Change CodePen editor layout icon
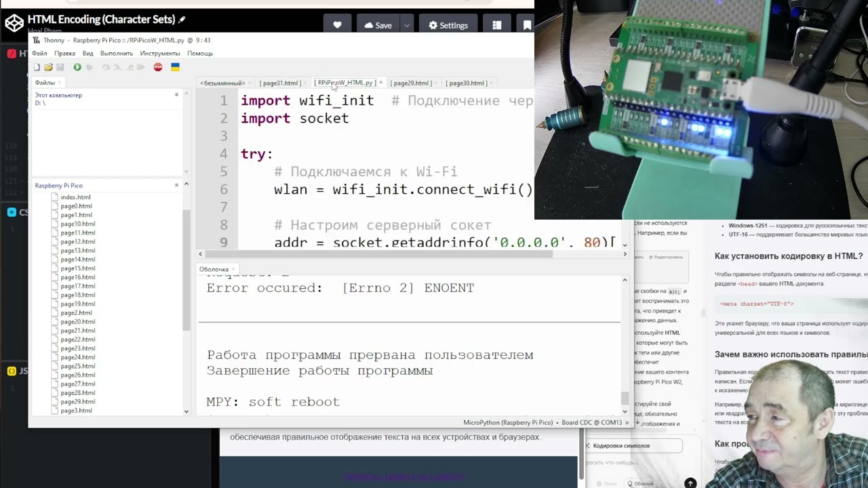Screen dimensions: 868x488 click(x=497, y=25)
